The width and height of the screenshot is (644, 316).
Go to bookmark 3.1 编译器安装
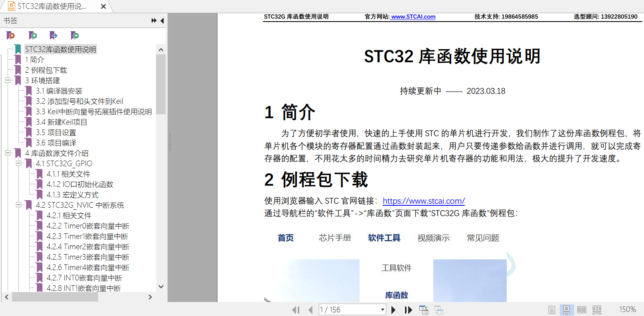coord(59,91)
